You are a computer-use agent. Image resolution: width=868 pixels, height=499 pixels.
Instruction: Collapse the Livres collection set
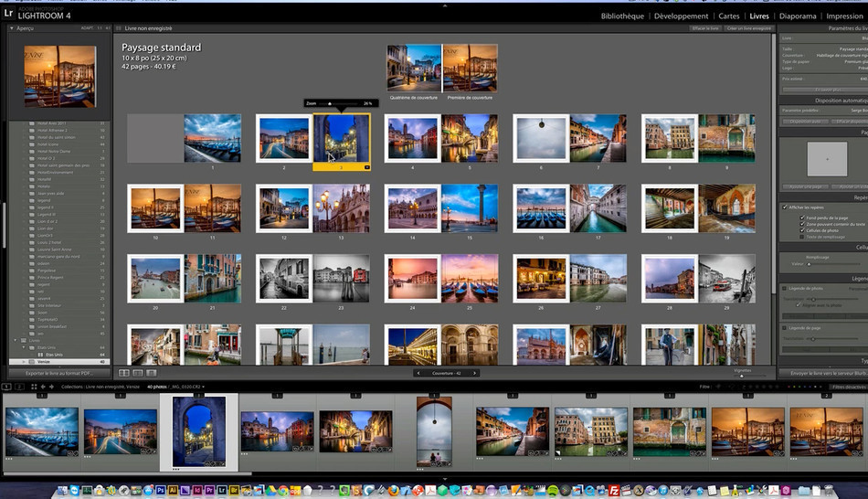click(15, 341)
